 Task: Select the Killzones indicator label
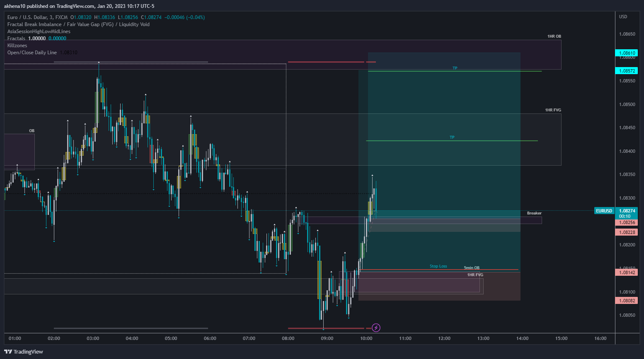[x=17, y=46]
